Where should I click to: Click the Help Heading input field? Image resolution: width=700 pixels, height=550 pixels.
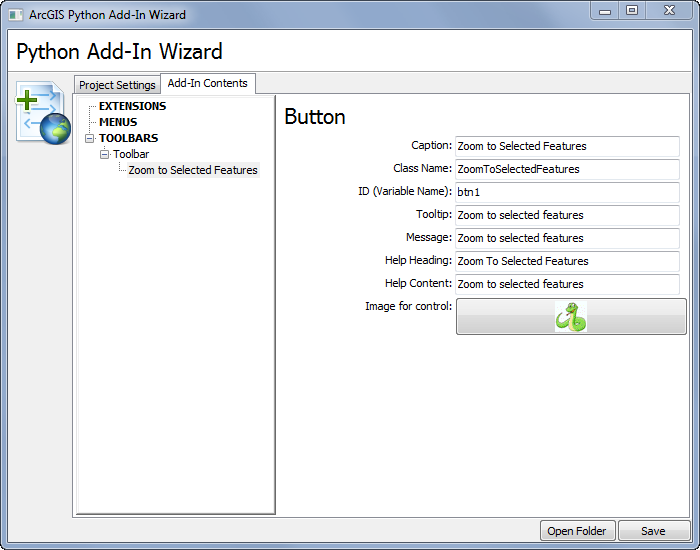pos(567,261)
